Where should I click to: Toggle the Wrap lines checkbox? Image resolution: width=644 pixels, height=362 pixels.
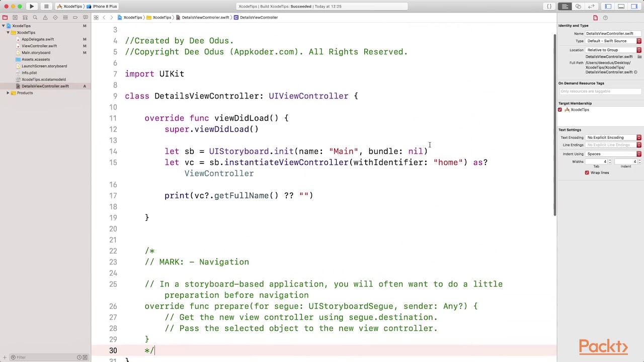pyautogui.click(x=587, y=173)
